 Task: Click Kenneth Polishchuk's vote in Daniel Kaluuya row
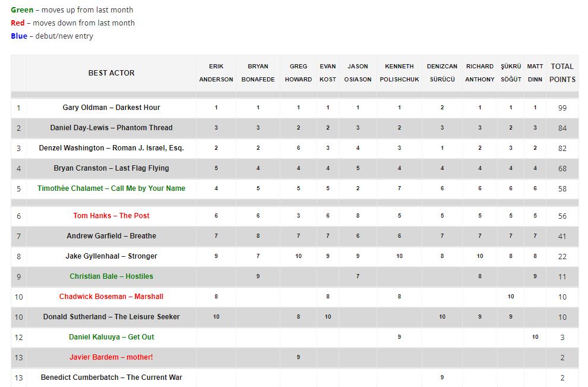(399, 337)
